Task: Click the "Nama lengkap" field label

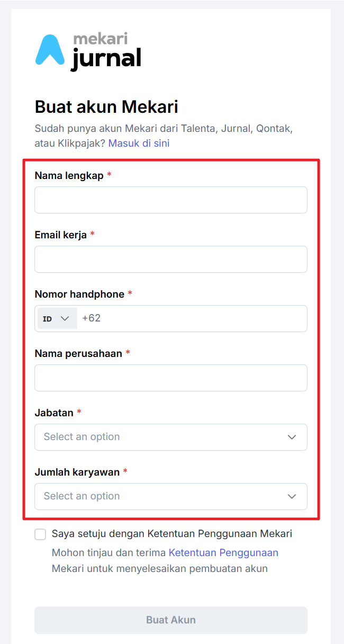Action: [69, 175]
